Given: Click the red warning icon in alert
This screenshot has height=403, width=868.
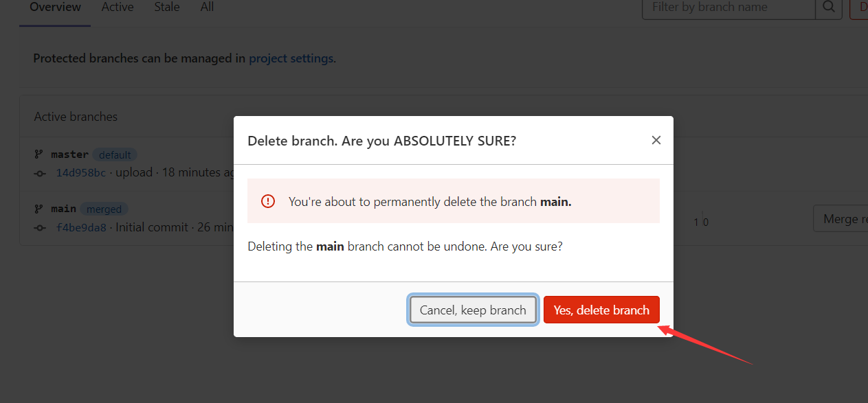Looking at the screenshot, I should click(x=268, y=201).
